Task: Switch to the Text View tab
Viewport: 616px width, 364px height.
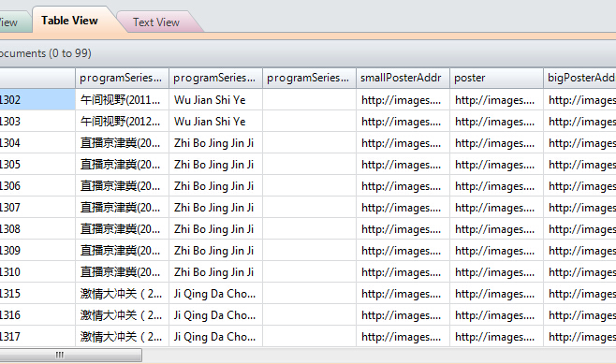Action: (156, 22)
